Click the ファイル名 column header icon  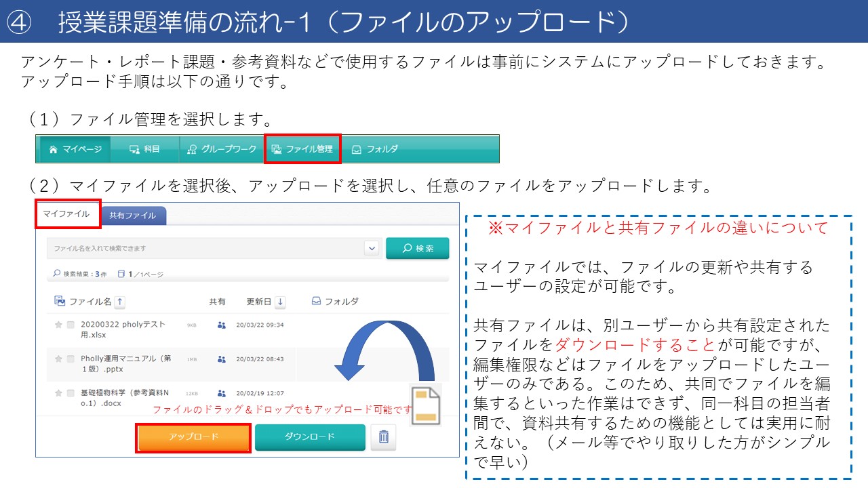click(60, 302)
